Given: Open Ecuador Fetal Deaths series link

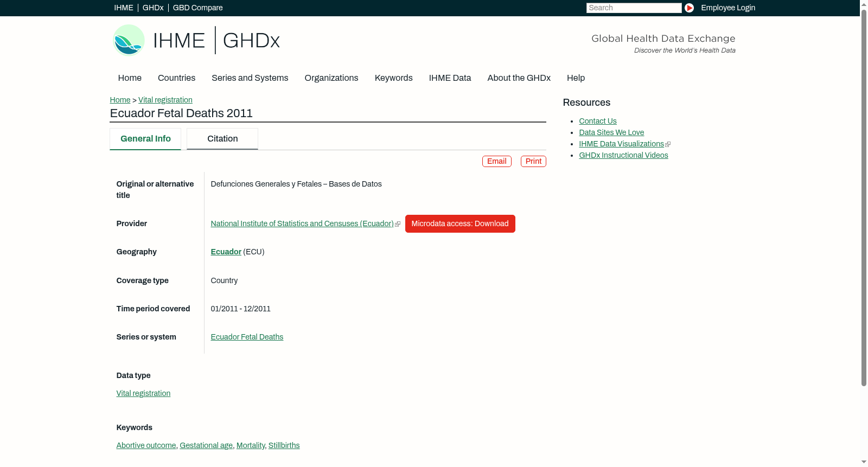Looking at the screenshot, I should coord(247,337).
